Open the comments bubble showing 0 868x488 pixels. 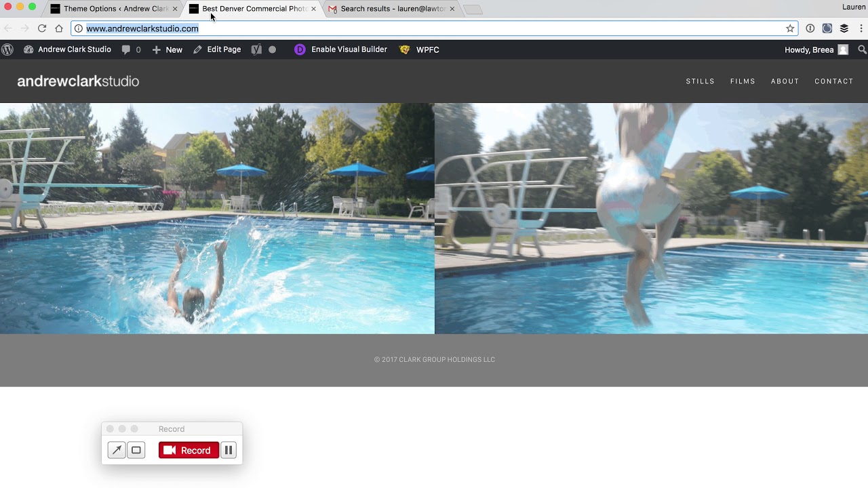click(x=131, y=49)
